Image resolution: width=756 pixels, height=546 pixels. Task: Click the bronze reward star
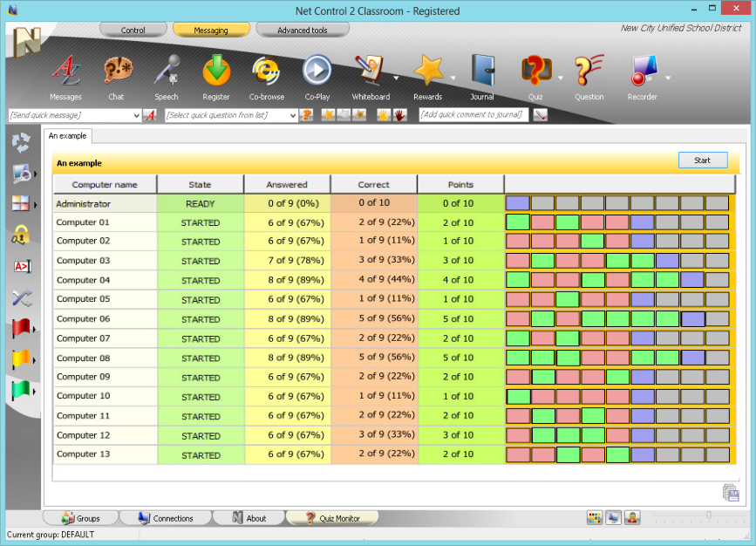359,115
